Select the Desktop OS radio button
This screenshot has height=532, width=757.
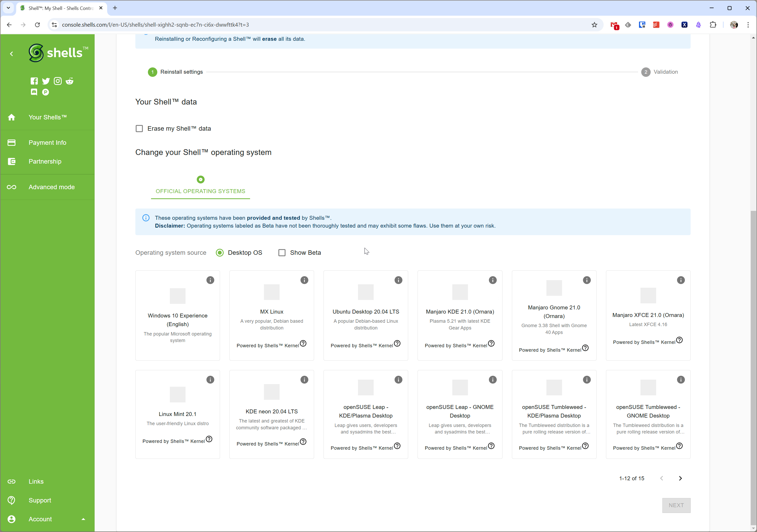[219, 252]
